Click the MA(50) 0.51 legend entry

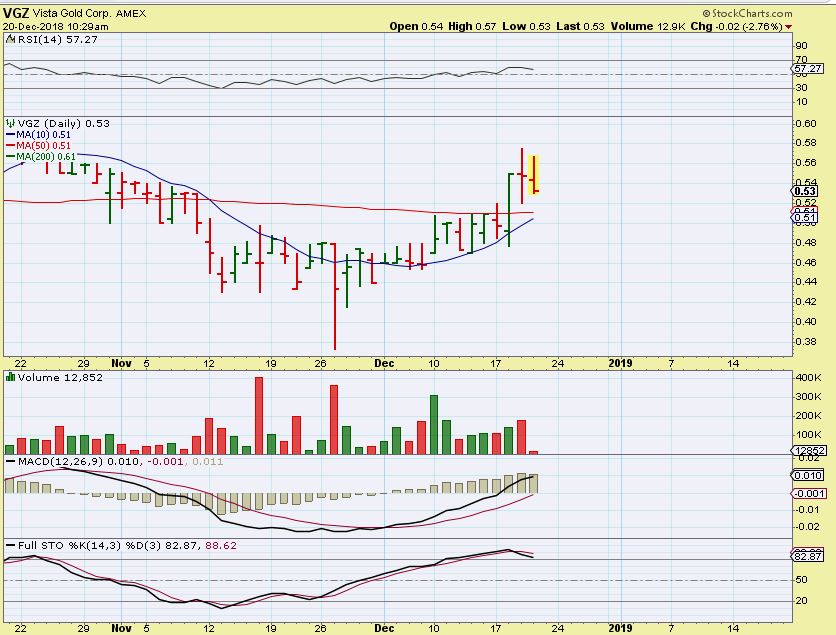38,146
